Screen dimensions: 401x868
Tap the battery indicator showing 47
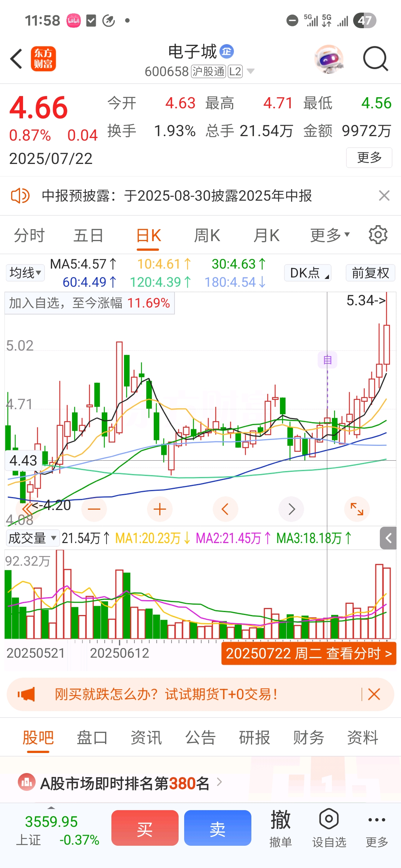(365, 21)
